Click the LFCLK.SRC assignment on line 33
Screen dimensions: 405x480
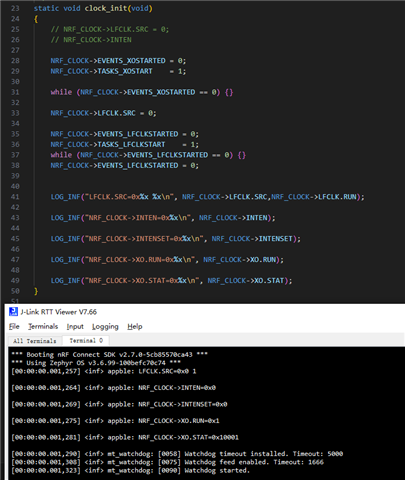coord(103,113)
